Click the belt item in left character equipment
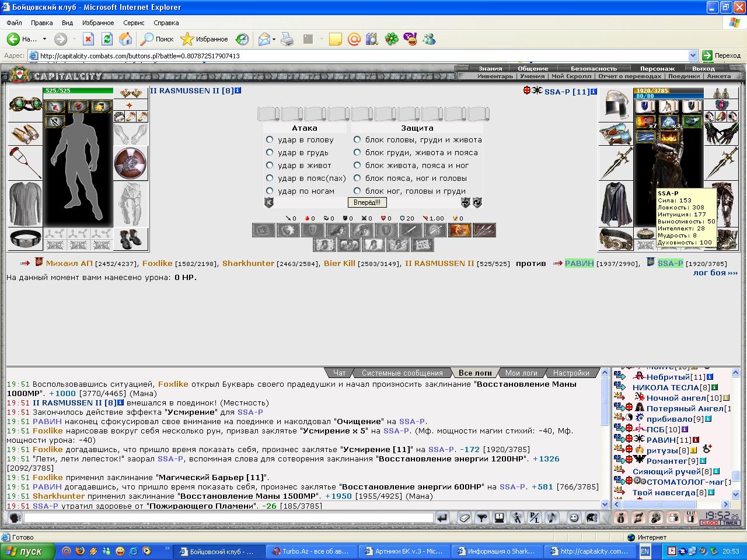Image resolution: width=747 pixels, height=560 pixels. (26, 239)
